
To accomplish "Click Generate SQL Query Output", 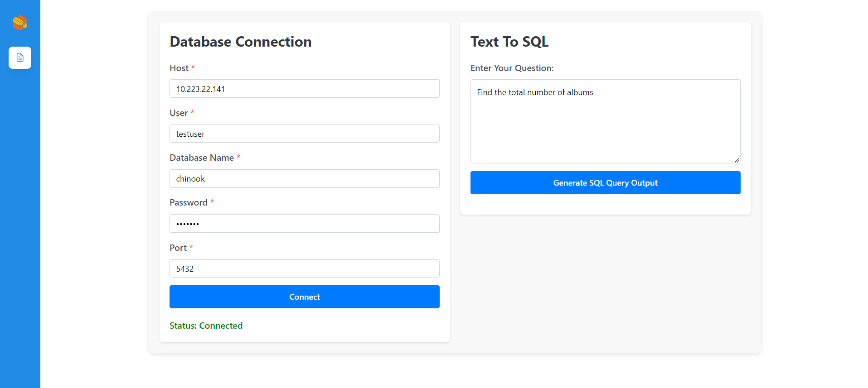I will click(605, 182).
